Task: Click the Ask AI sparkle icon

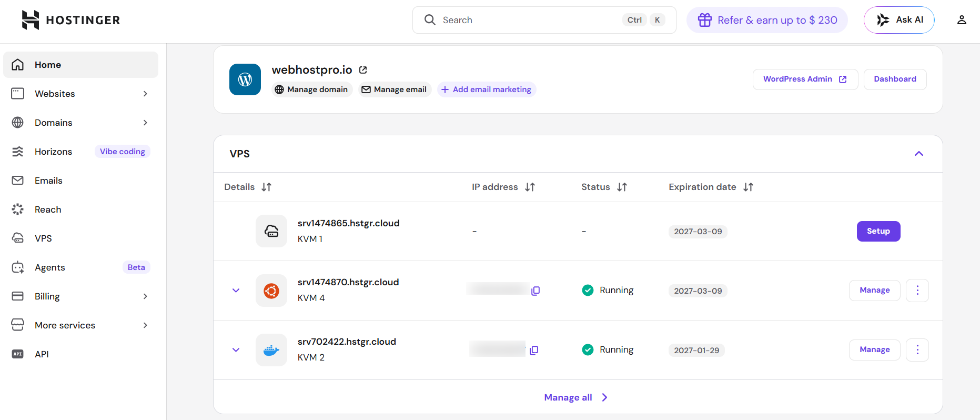Action: click(883, 20)
